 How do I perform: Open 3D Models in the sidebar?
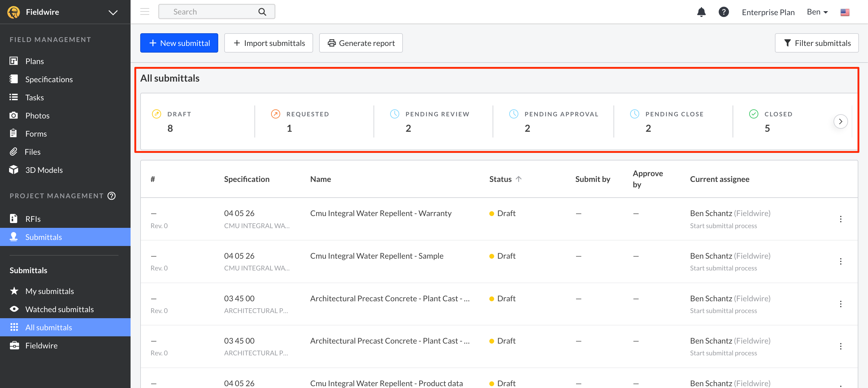(65, 170)
